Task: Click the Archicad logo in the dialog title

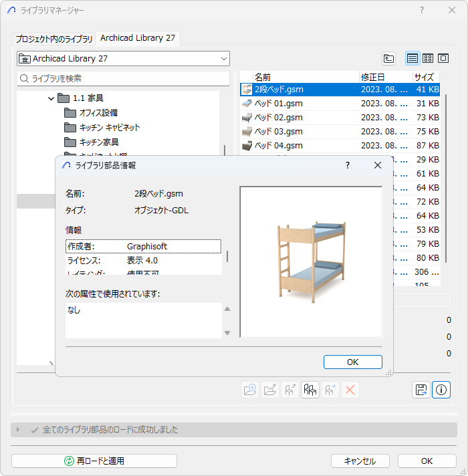Action: (x=66, y=165)
